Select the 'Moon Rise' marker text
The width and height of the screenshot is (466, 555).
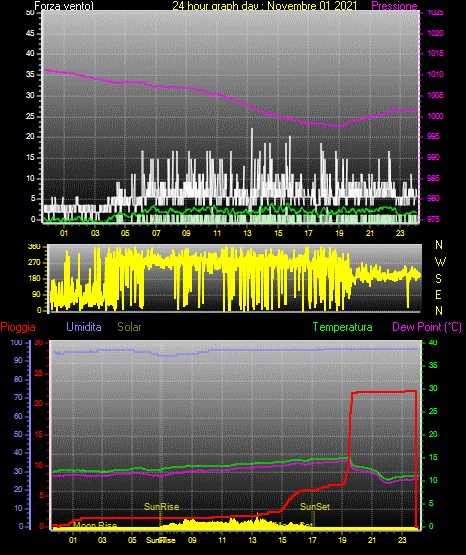point(95,525)
